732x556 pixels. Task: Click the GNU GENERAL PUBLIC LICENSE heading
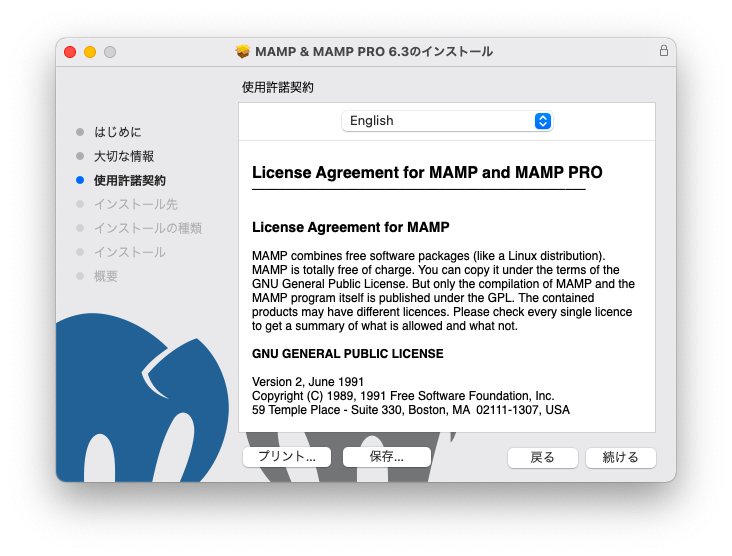(348, 354)
